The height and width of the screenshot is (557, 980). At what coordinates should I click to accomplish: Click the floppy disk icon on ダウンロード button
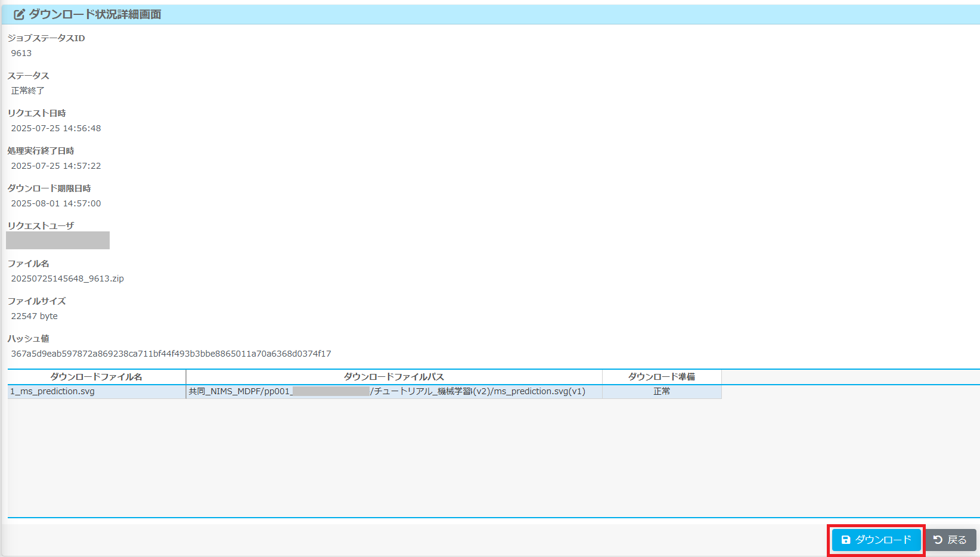tap(845, 540)
